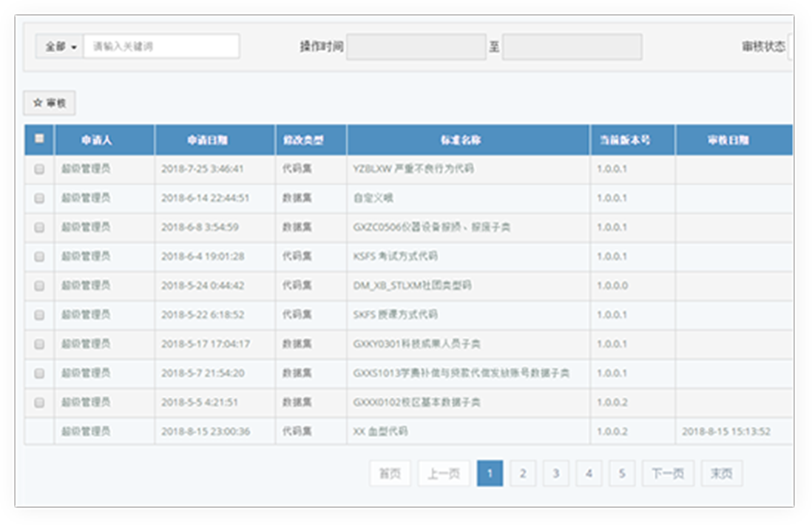Click 首页 first page button
The height and width of the screenshot is (525, 812).
(390, 473)
